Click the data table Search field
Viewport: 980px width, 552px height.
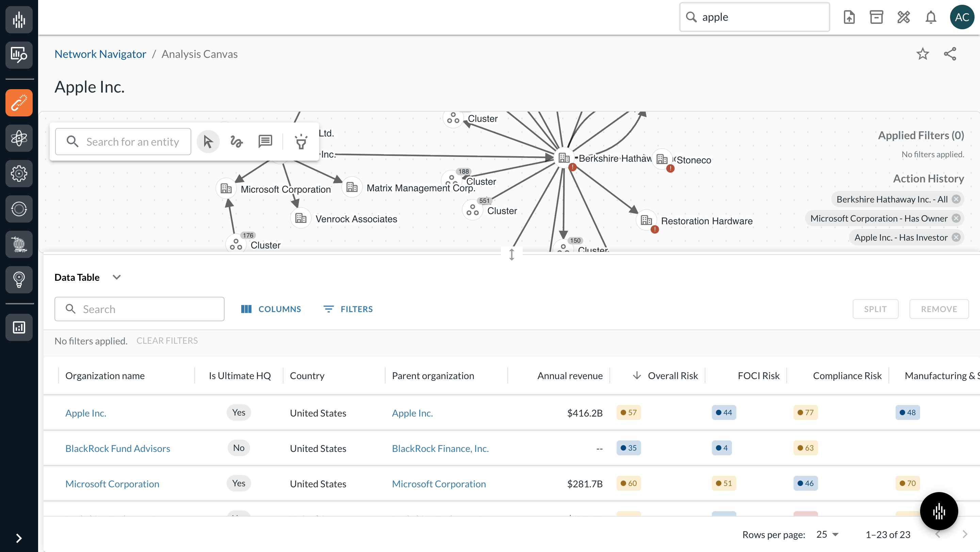139,309
